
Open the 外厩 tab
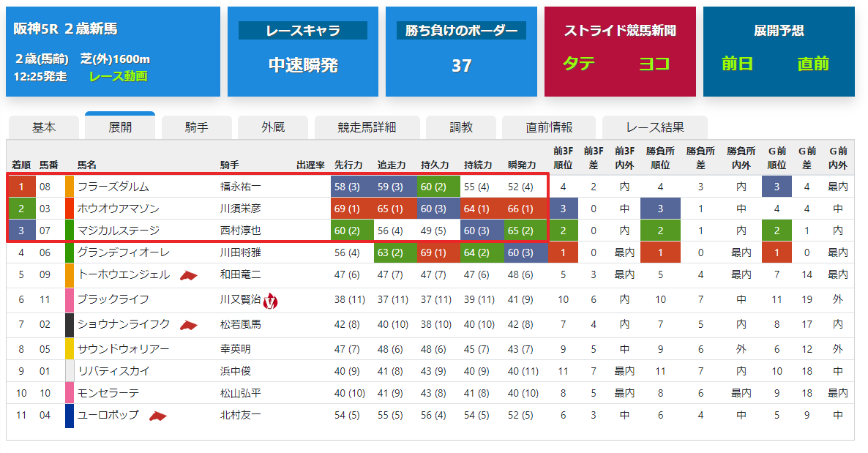pyautogui.click(x=273, y=127)
